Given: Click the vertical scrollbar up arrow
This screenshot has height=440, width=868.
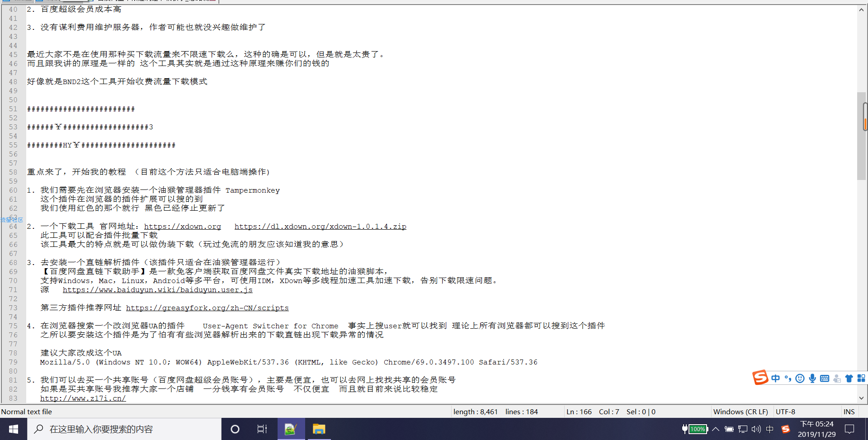Looking at the screenshot, I should (x=862, y=10).
